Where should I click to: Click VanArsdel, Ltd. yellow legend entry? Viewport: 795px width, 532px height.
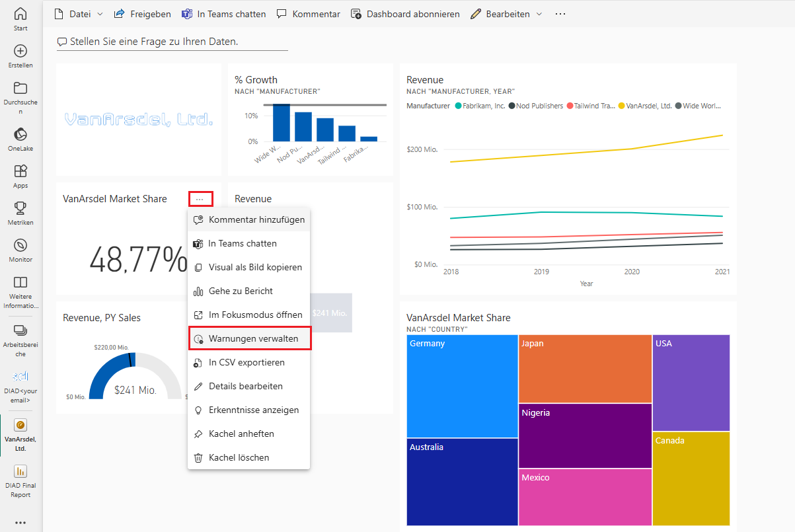coord(645,106)
